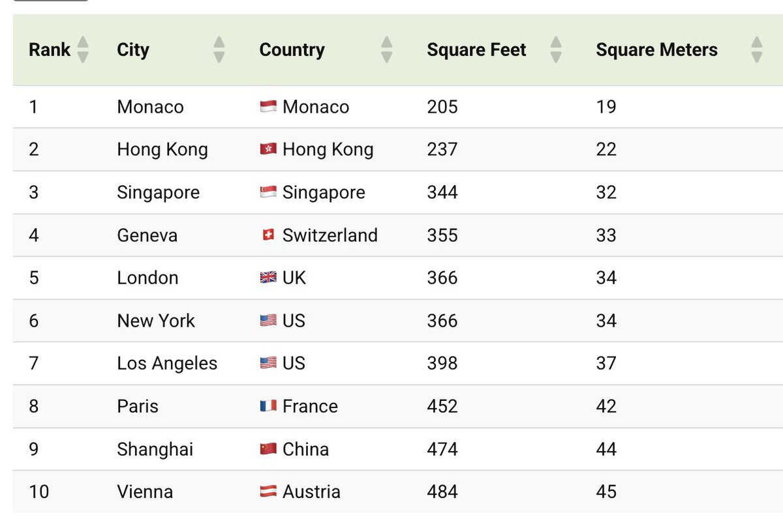The height and width of the screenshot is (532, 783).
Task: Click the France flag icon
Action: click(268, 406)
